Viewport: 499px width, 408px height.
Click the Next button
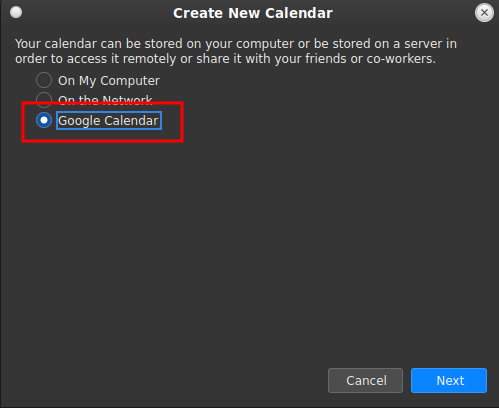tap(449, 380)
